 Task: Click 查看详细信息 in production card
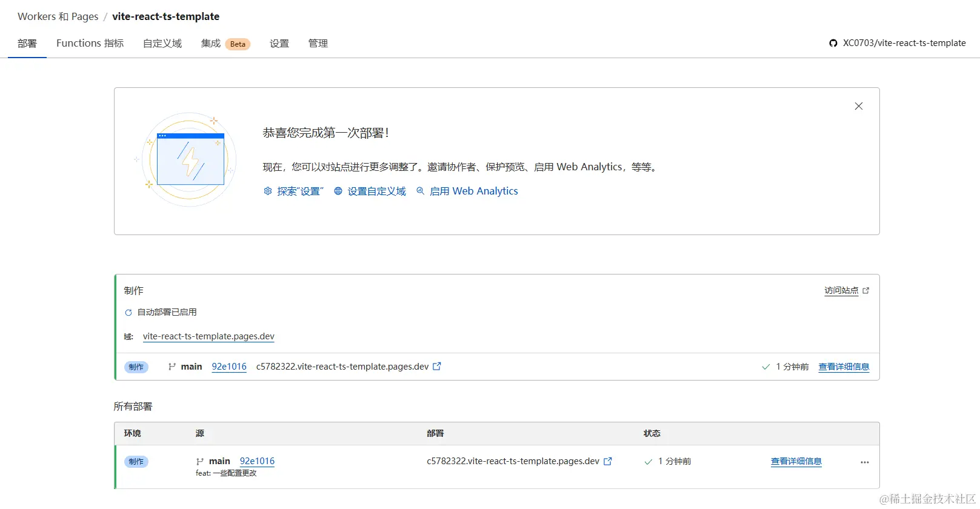[844, 367]
